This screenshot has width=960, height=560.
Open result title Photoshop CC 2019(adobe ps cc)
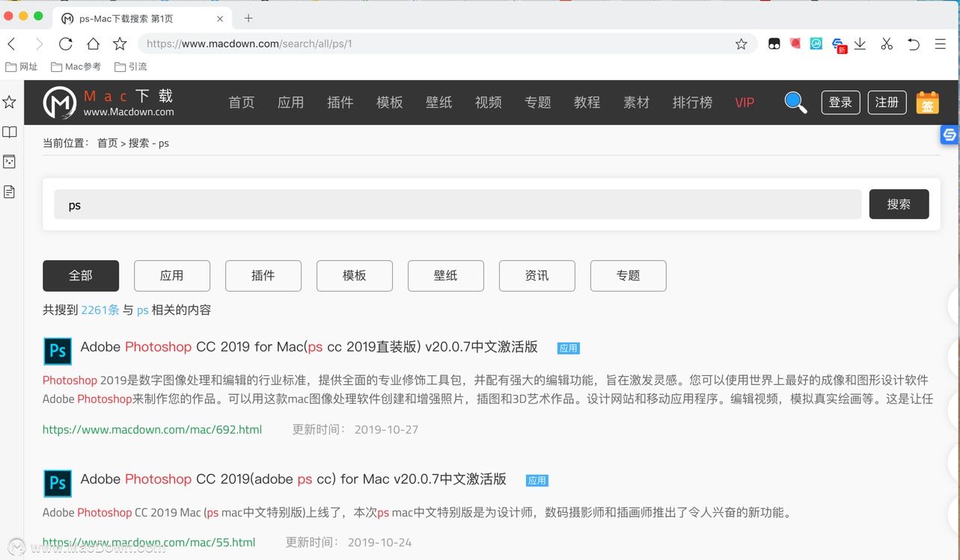point(293,479)
